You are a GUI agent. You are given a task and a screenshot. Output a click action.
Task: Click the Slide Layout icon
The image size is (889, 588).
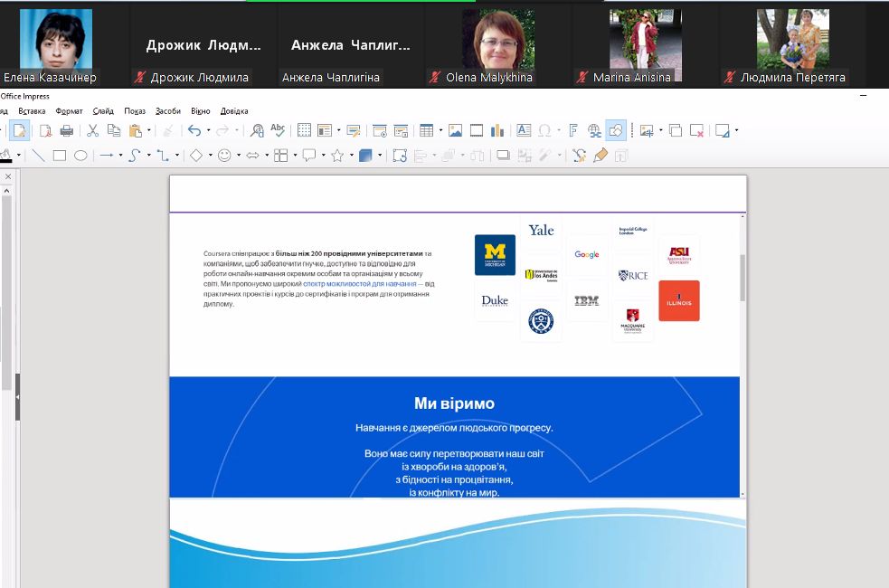click(x=723, y=131)
